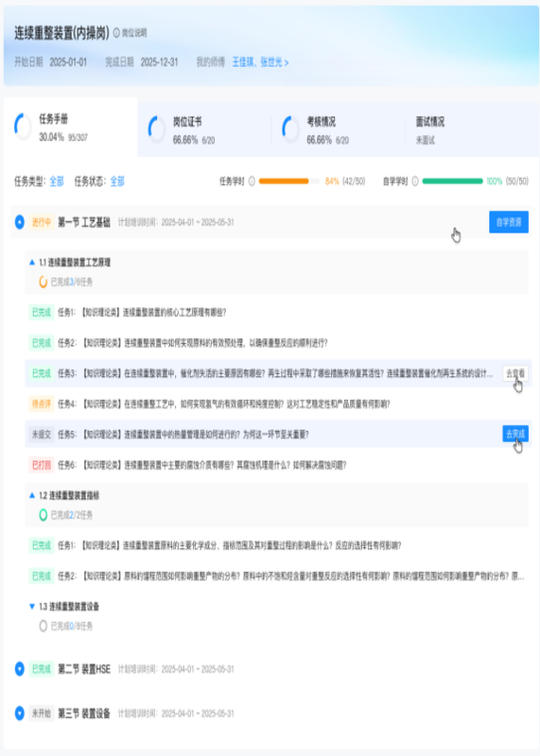Open 任务3 催化剂失活 task row

pyautogui.click(x=278, y=373)
